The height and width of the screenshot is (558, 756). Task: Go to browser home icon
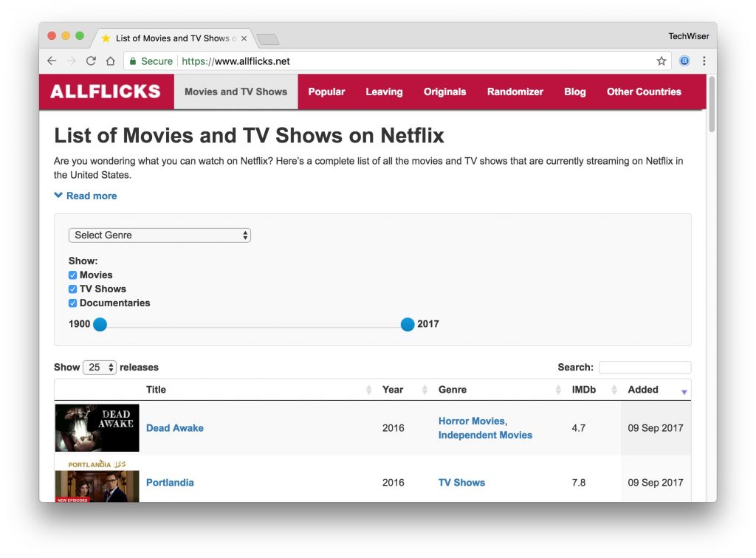tap(111, 61)
